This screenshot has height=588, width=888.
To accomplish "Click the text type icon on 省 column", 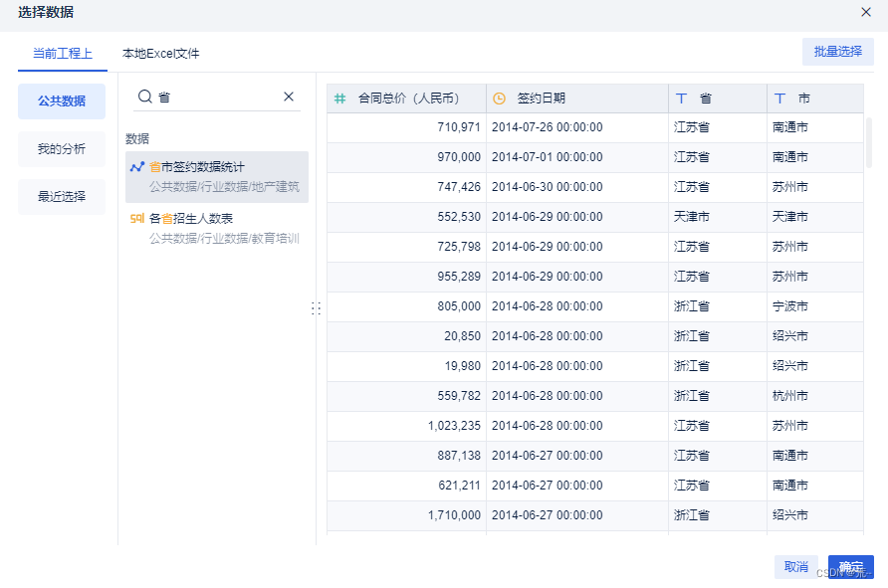I will click(x=680, y=98).
